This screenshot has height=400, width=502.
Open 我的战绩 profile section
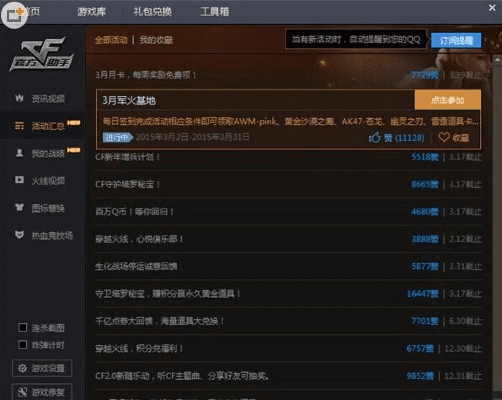40,153
